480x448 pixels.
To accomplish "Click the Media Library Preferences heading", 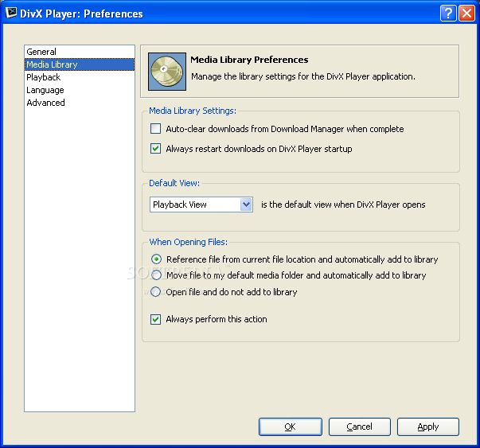I will point(249,60).
